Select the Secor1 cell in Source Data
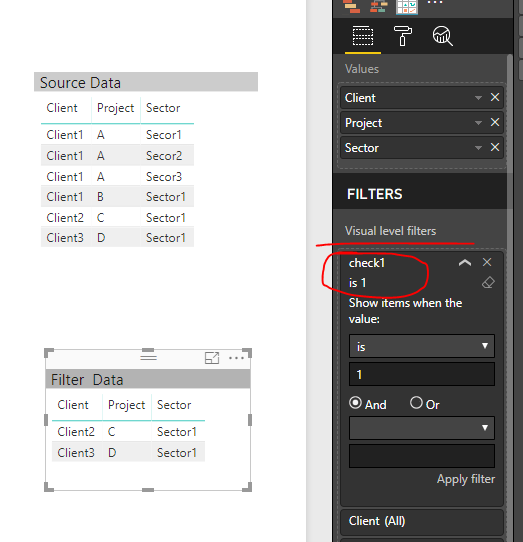This screenshot has height=542, width=523. coord(164,135)
